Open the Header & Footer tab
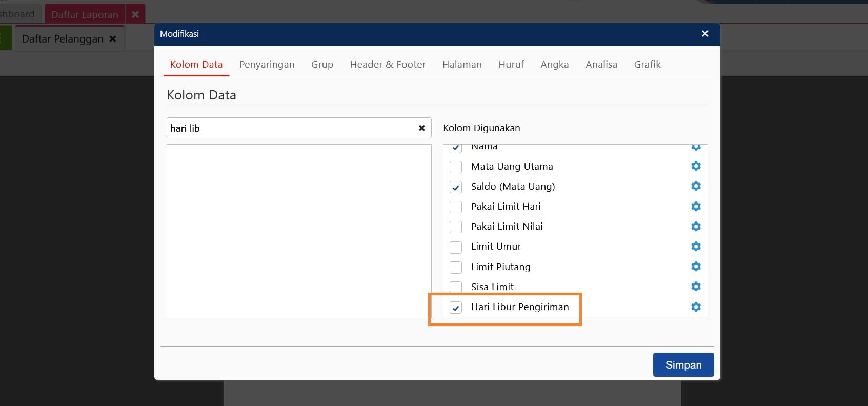The height and width of the screenshot is (406, 868). click(x=388, y=65)
